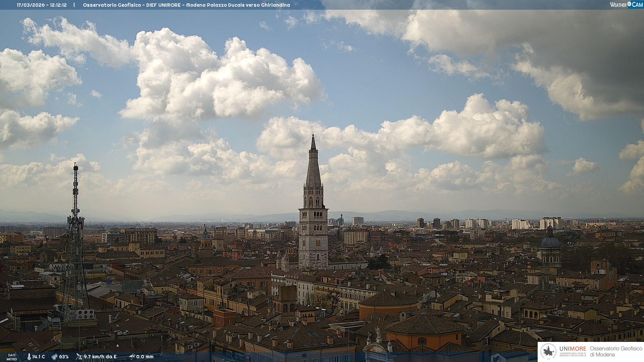Image resolution: width=644 pixels, height=362 pixels.
Task: Click Osservatorio Geofisico di Modena banner text
Action: (616, 351)
